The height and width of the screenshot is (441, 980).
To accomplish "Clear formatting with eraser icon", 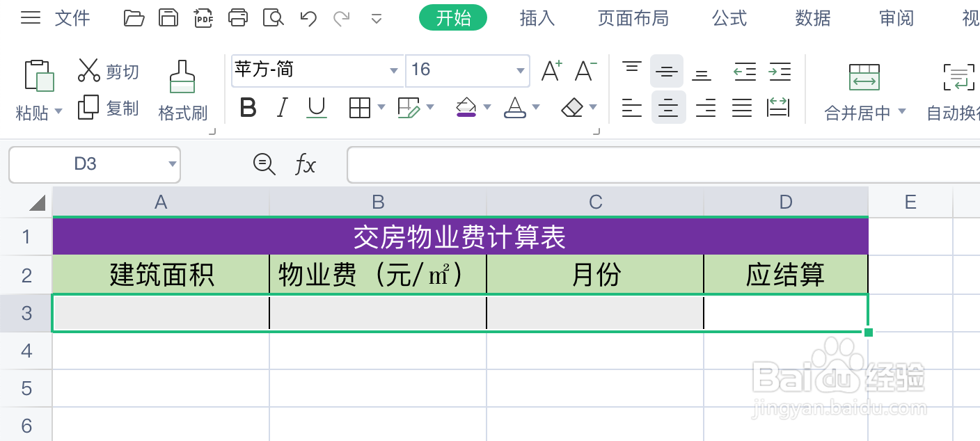I will [572, 107].
